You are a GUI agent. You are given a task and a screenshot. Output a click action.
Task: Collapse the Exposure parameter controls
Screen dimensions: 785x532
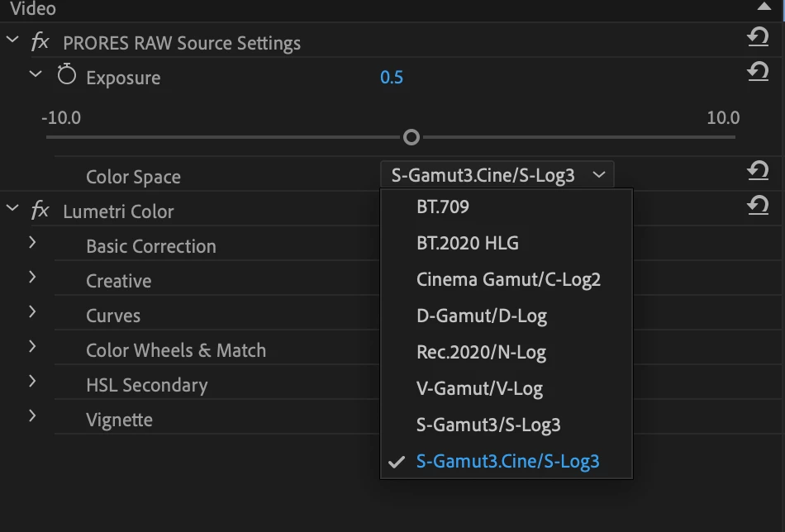pyautogui.click(x=36, y=74)
